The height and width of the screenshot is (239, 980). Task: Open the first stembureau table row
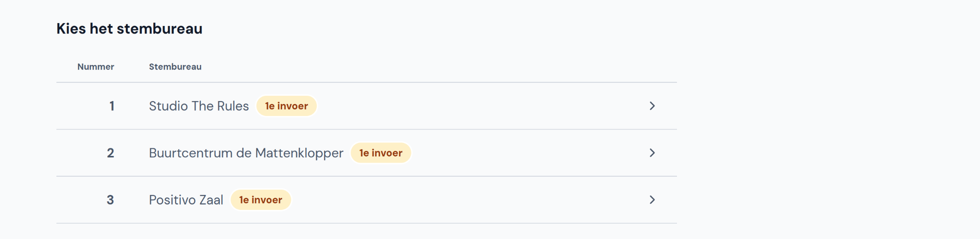366,106
